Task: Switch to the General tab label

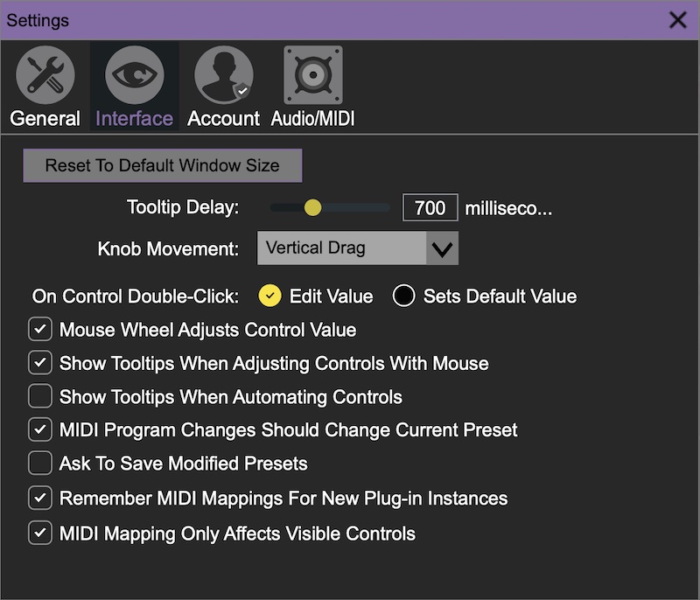Action: coord(45,118)
